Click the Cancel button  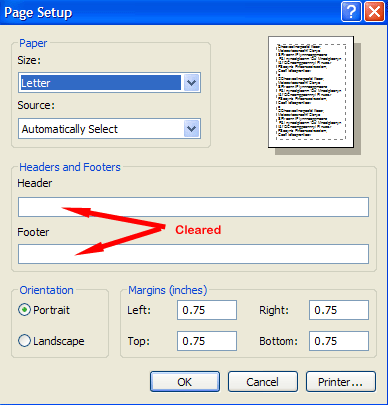pos(263,382)
